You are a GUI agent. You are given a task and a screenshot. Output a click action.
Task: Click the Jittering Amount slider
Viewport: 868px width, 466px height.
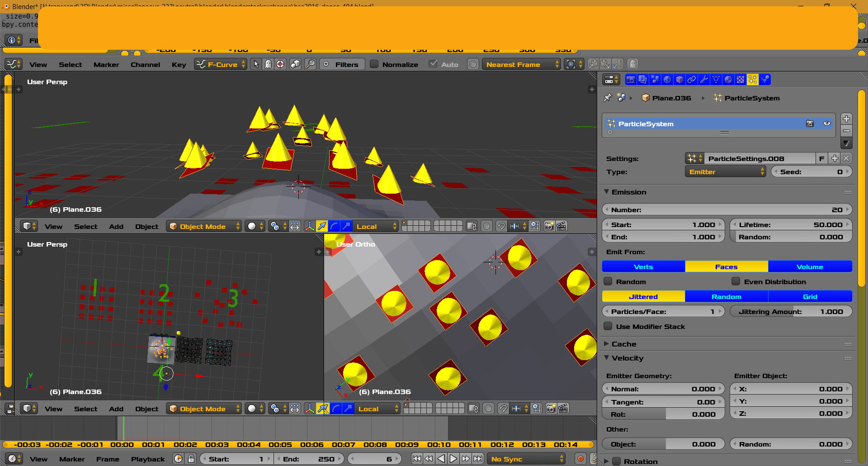click(791, 311)
